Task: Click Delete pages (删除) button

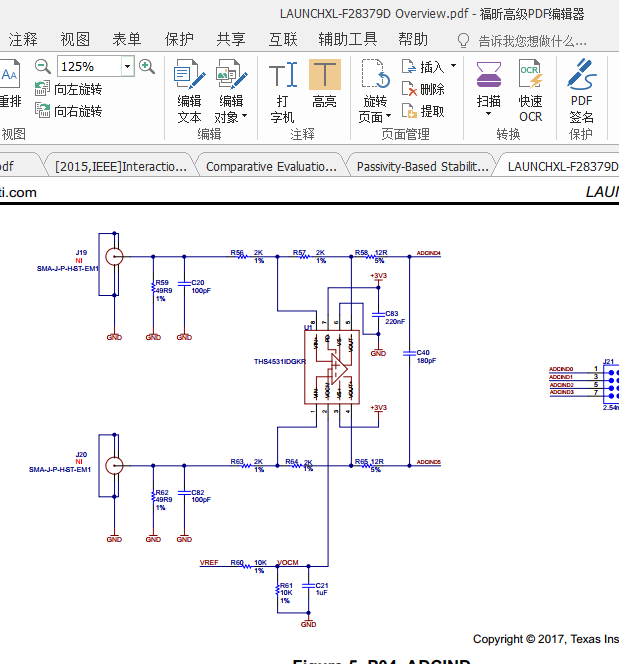Action: click(x=423, y=89)
